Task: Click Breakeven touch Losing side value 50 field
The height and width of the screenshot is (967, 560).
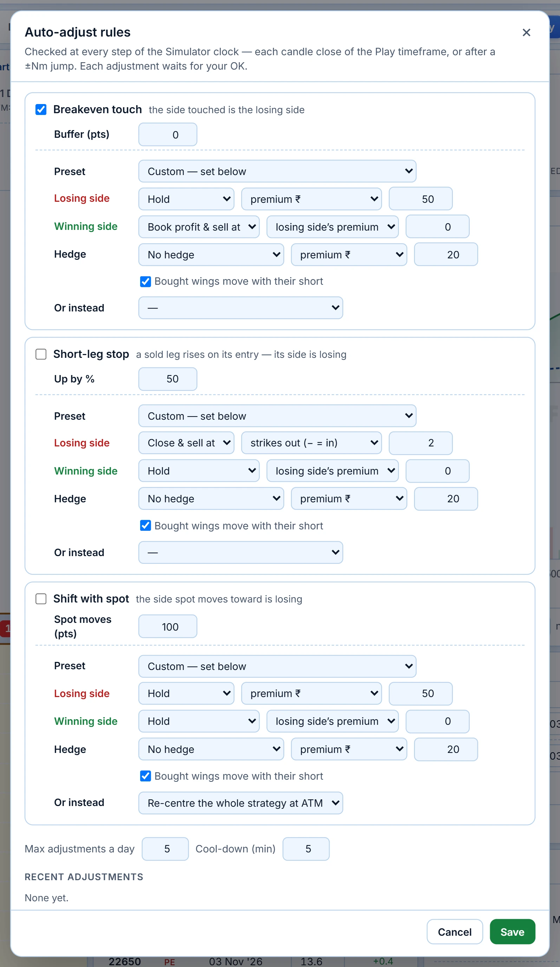Action: 421,199
